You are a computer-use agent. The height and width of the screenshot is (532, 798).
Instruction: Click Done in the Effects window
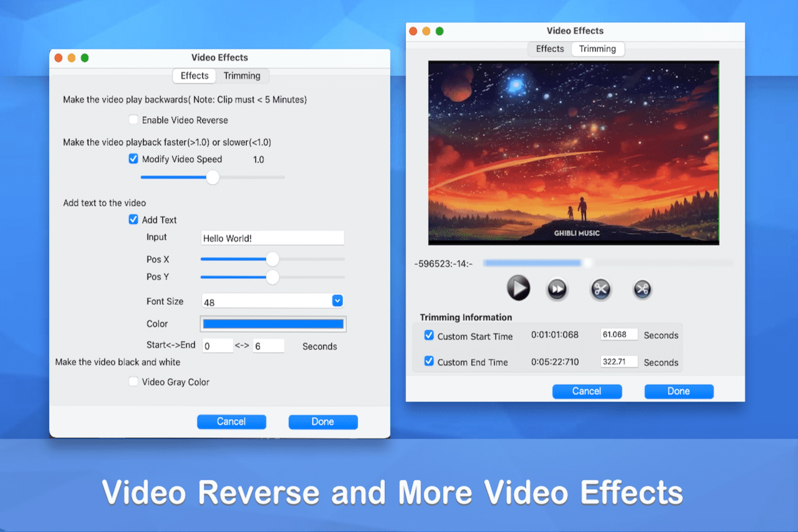[323, 422]
